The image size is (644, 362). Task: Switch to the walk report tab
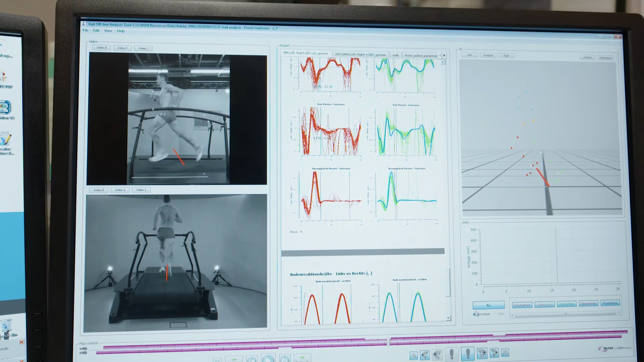tap(395, 55)
